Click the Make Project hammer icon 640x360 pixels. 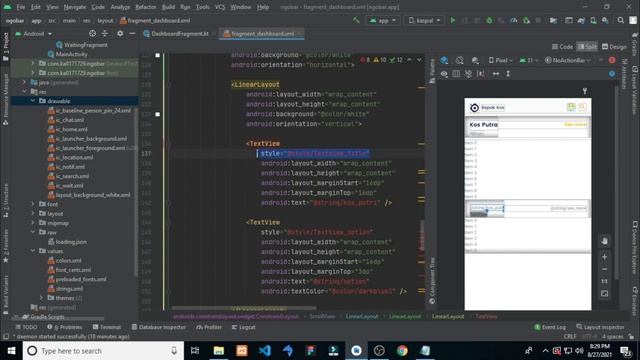click(x=356, y=20)
